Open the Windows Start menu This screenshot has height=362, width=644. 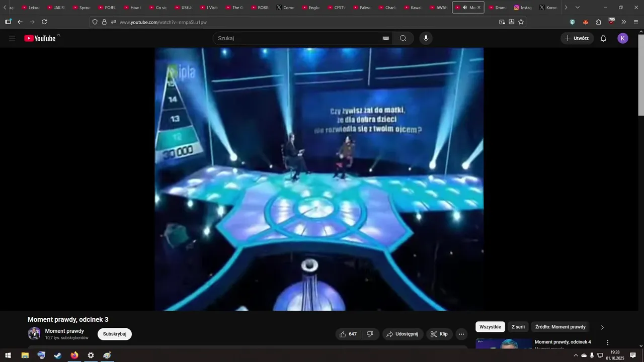(8, 355)
